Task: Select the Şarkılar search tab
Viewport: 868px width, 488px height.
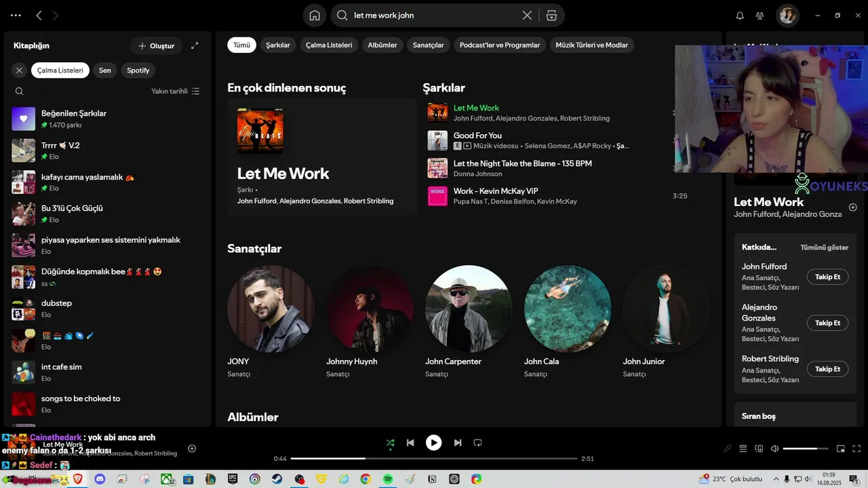Action: tap(278, 45)
